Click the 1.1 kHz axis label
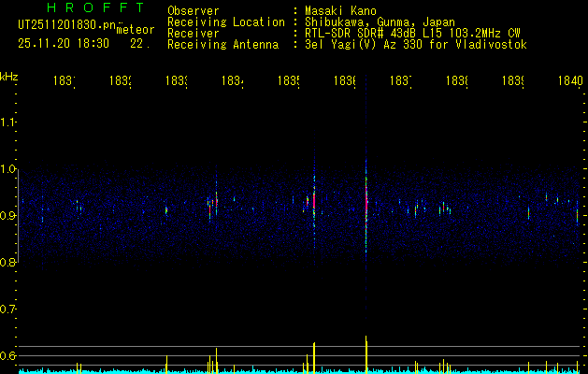Viewport: 588px width, 374px height. [7, 122]
